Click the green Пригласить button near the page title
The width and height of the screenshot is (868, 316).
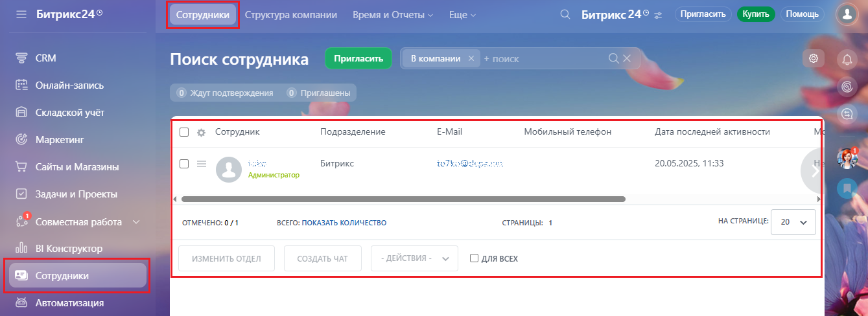(358, 58)
